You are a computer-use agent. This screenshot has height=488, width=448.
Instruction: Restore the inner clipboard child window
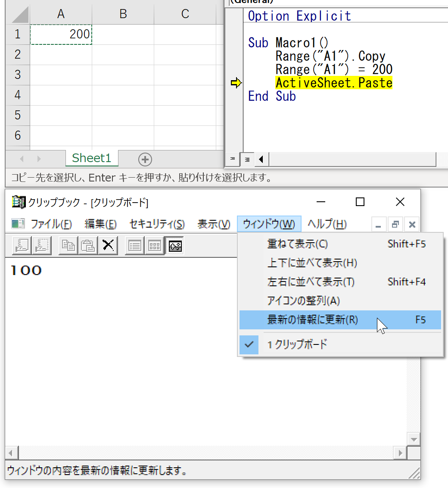395,225
